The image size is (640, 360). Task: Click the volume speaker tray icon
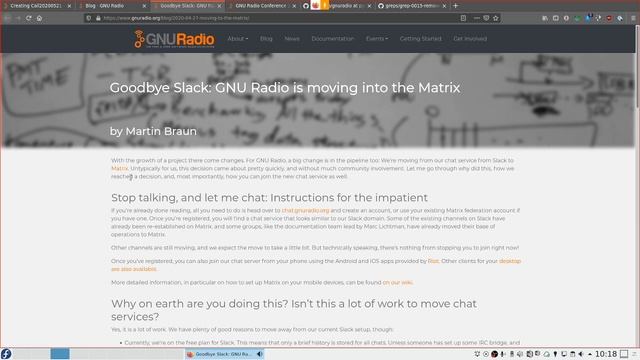[581, 354]
